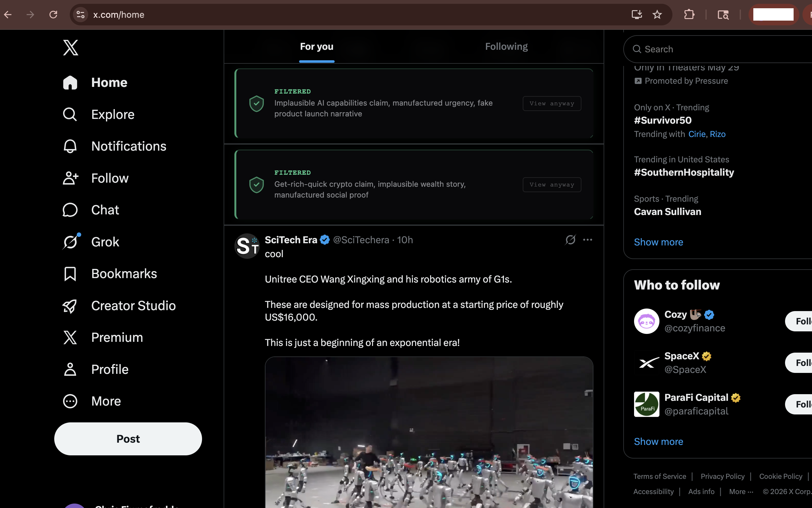Screen dimensions: 812x508
Task: Open Ads info footer link
Action: [x=701, y=492]
